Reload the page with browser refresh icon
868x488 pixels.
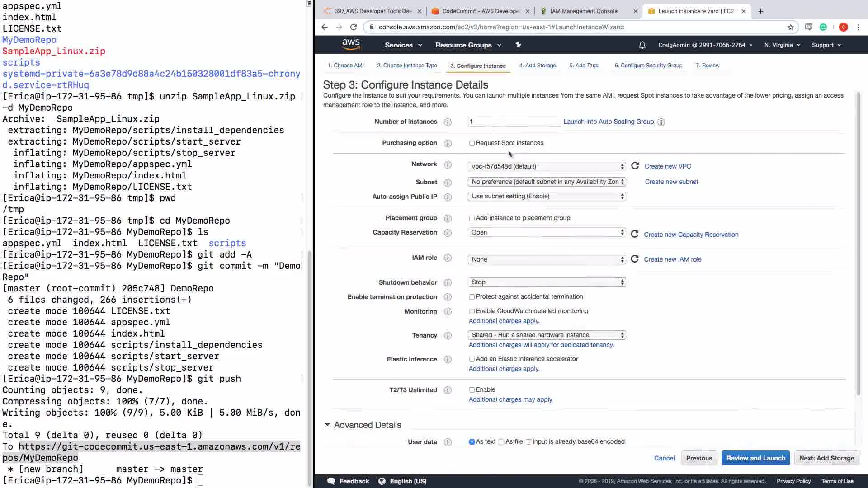pos(354,27)
